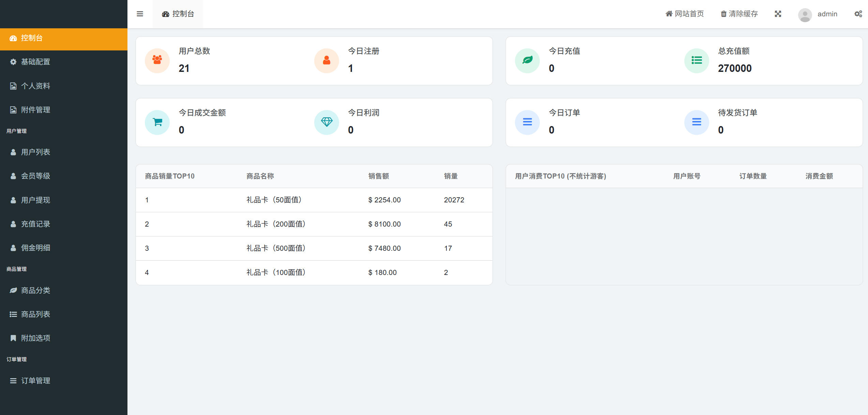Click the 今日利润 diamond icon

tap(326, 122)
